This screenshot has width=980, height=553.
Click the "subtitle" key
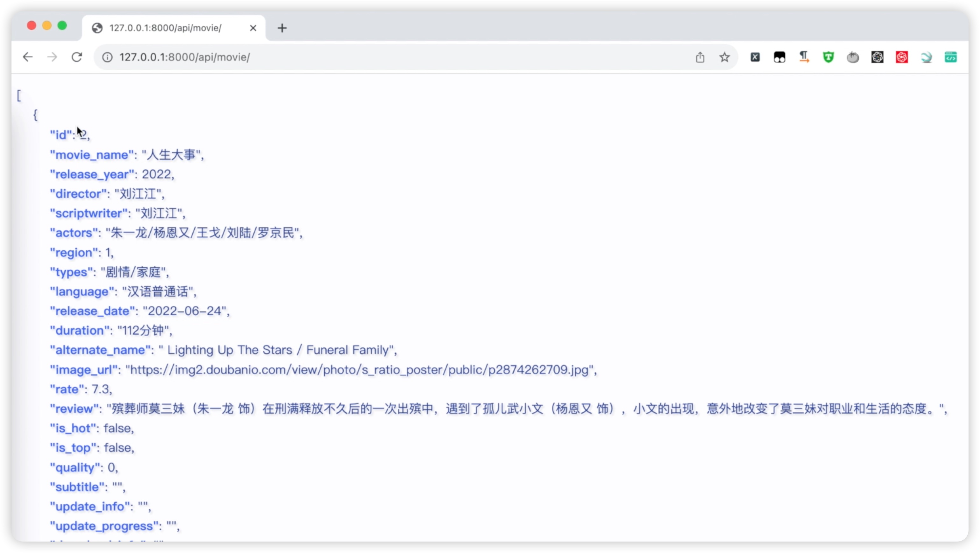[x=77, y=487]
